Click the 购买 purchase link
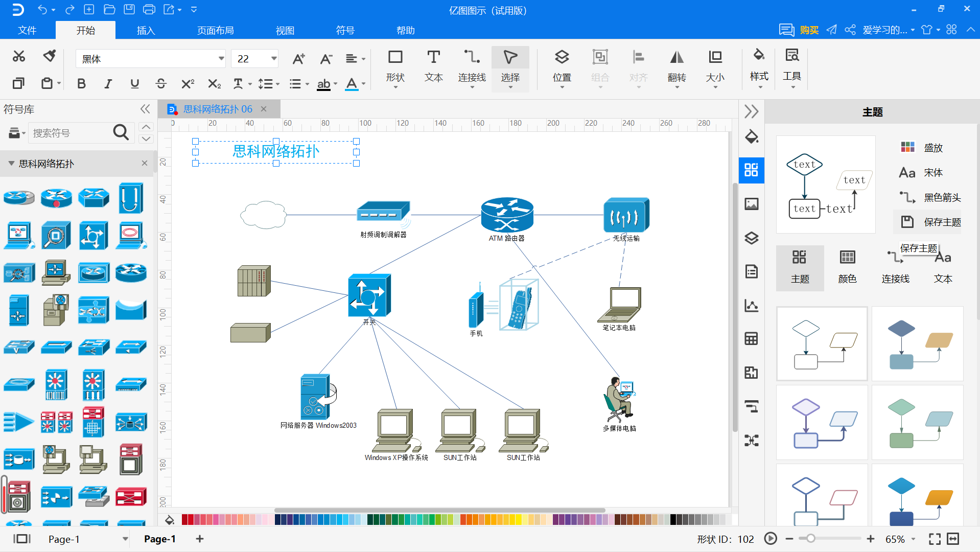The height and width of the screenshot is (552, 980). pos(809,30)
